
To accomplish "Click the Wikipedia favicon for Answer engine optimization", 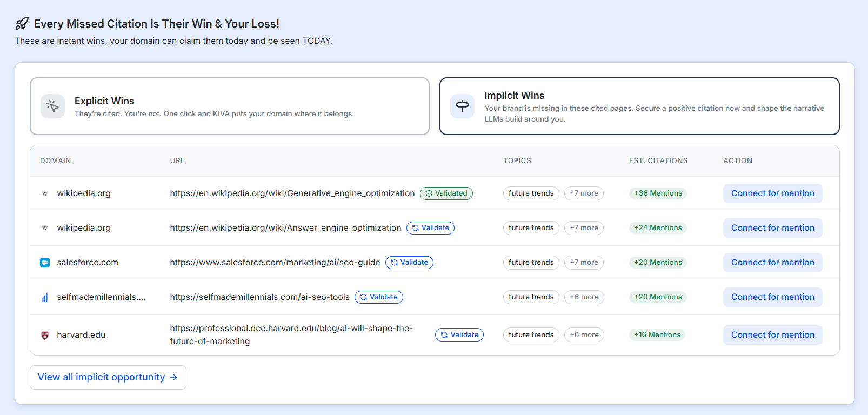I will tap(45, 228).
